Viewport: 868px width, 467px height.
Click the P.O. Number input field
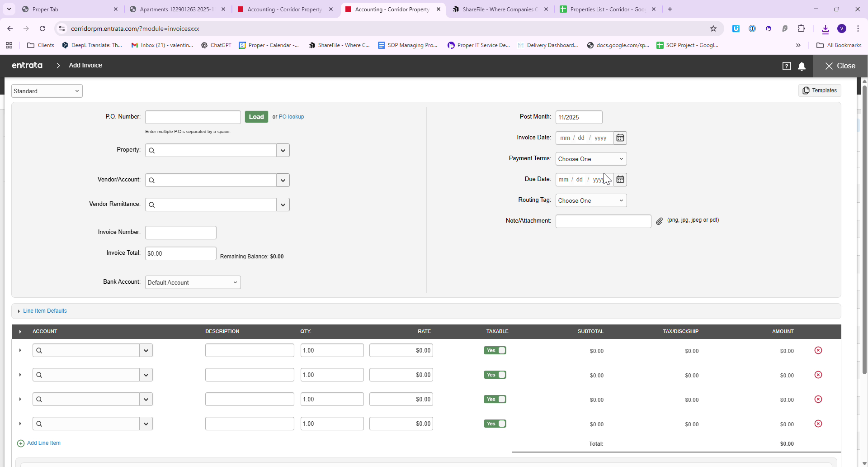click(x=193, y=117)
